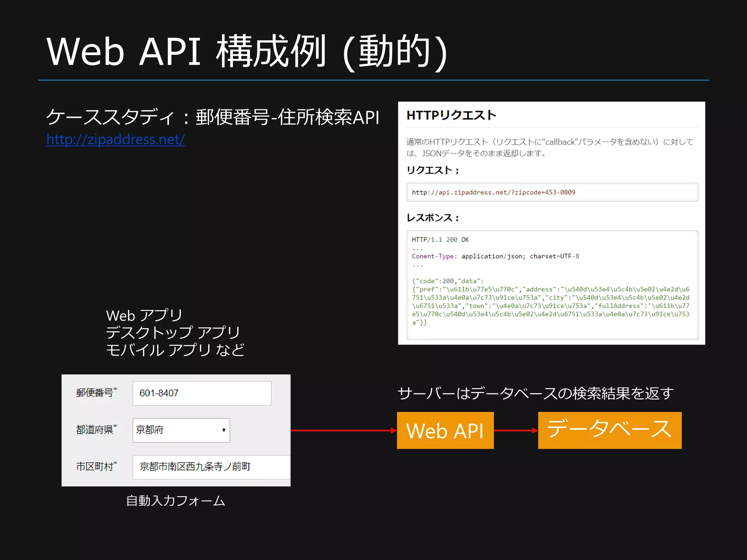The image size is (747, 560).
Task: Click the request URL box with zipcode=453-0809
Action: 552,192
